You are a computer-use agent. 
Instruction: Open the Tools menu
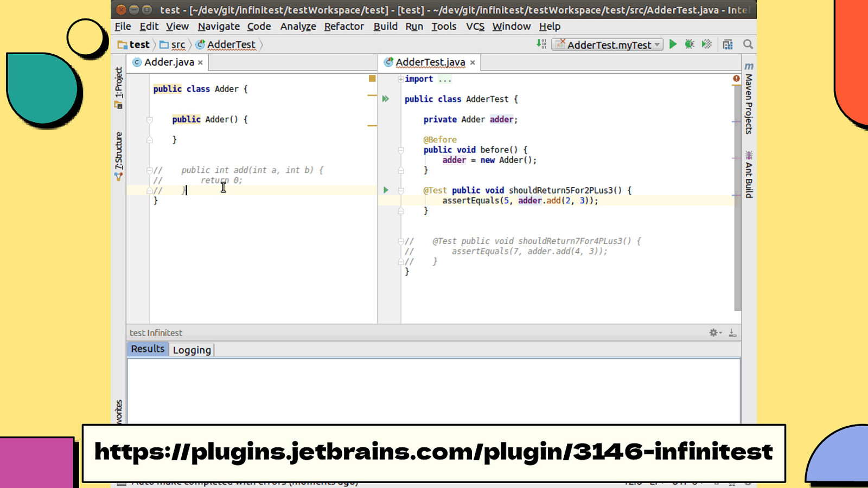coord(444,26)
